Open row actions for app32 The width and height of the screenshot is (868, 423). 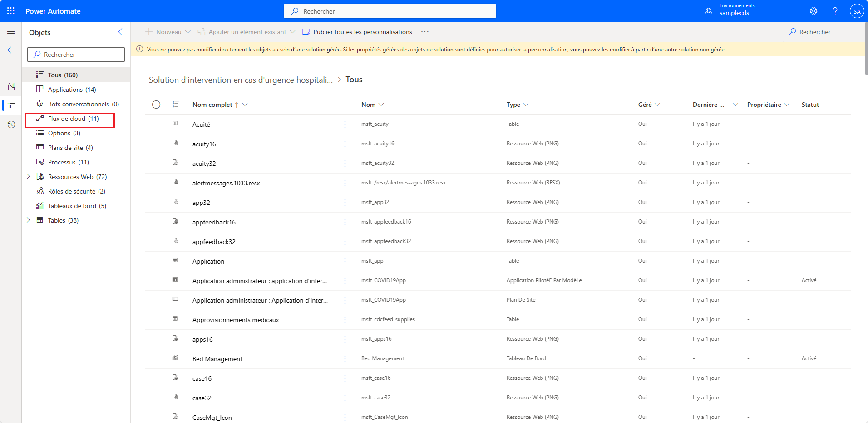[345, 203]
